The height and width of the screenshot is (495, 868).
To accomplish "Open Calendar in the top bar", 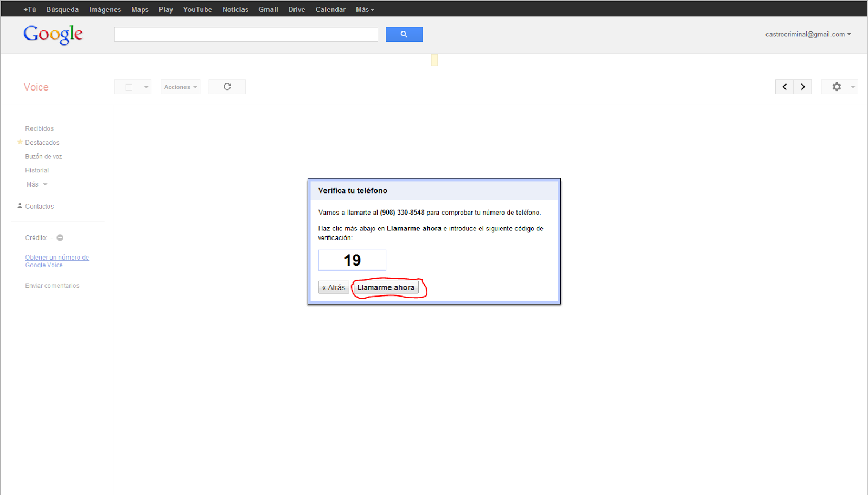I will [x=330, y=9].
